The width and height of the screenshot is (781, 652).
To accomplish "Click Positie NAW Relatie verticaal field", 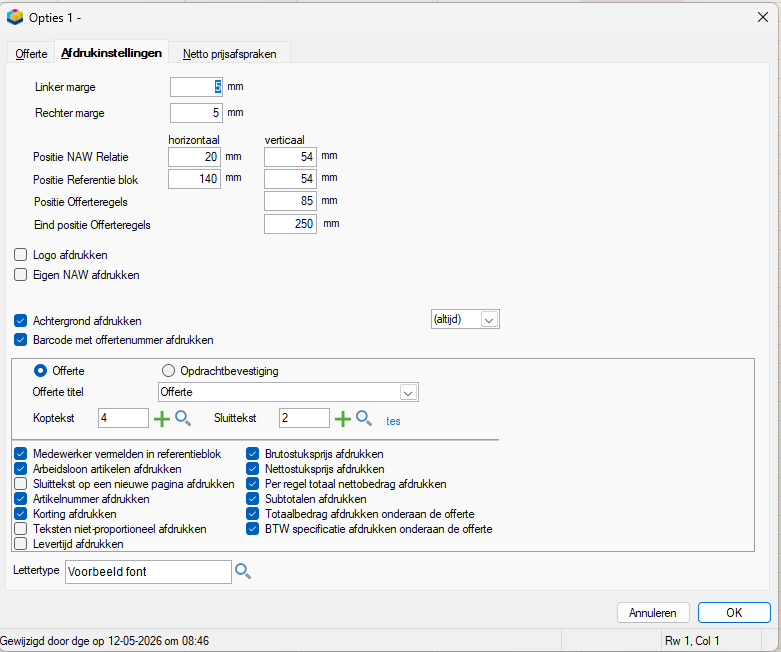I will click(x=290, y=157).
